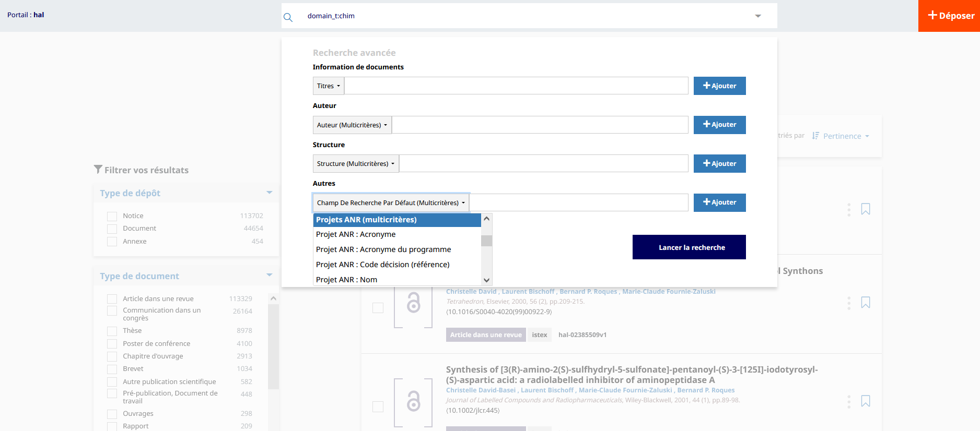The image size is (980, 431).
Task: Click Ajouter next to Titres field
Action: point(719,86)
